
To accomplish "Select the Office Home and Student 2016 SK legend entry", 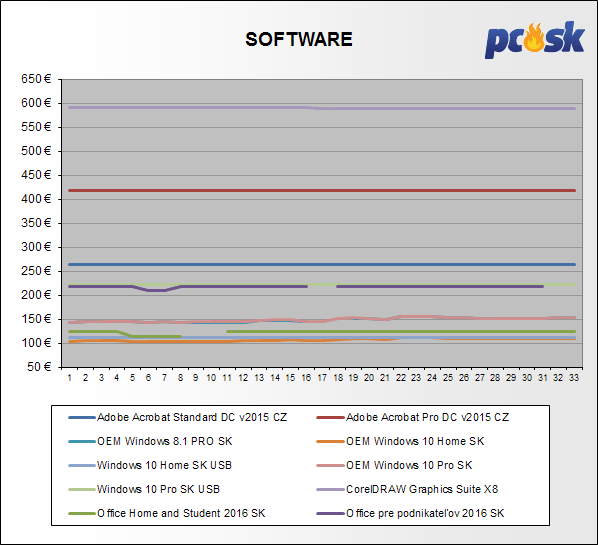I will point(167,513).
